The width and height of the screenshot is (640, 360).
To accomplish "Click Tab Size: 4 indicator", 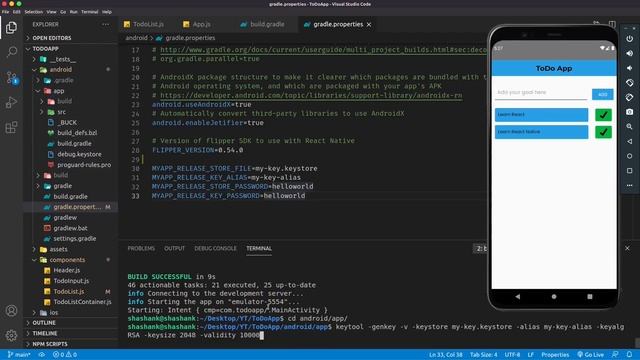I will pyautogui.click(x=484, y=355).
